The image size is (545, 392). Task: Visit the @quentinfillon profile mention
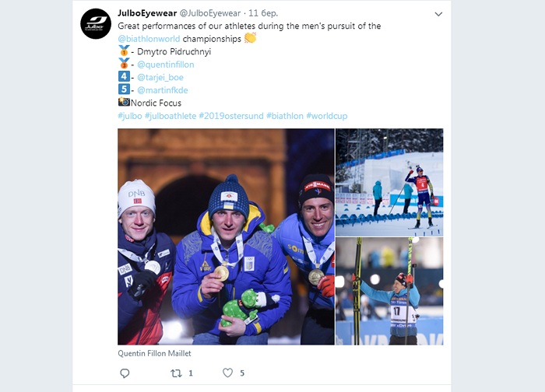(165, 65)
